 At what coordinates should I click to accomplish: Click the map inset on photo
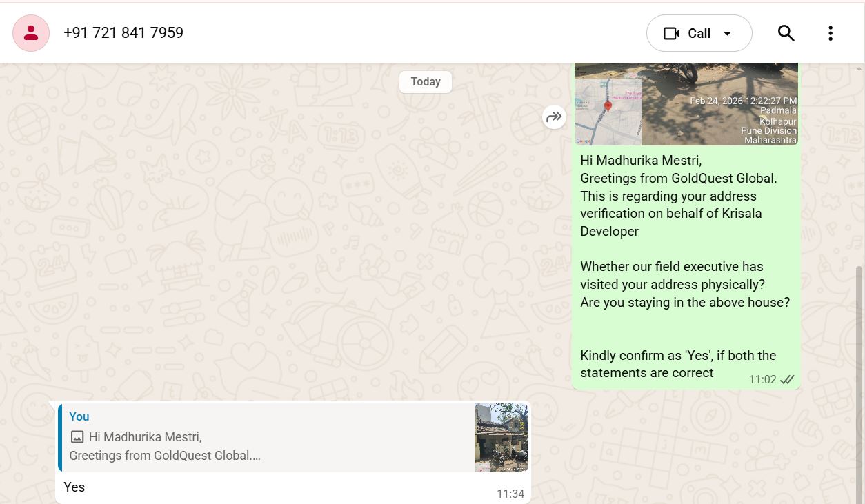click(608, 112)
